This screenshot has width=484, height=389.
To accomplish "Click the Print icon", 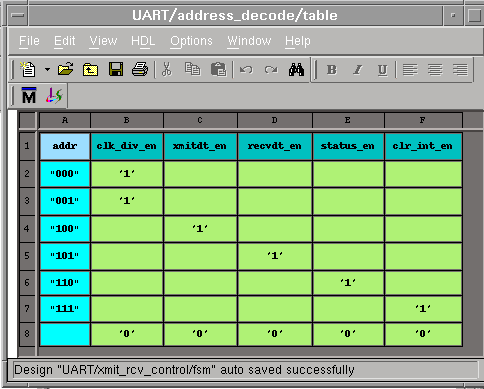I will click(140, 69).
